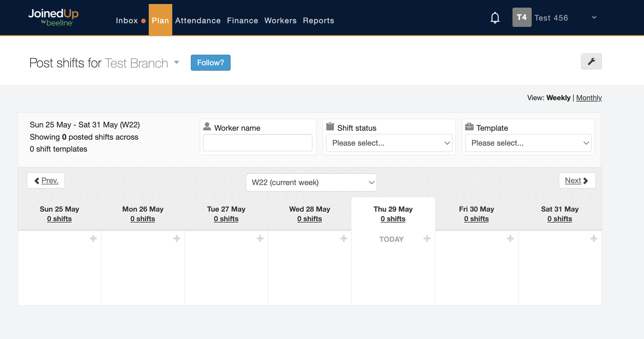Image resolution: width=644 pixels, height=339 pixels.
Task: Add a shift on Fri 30 May
Action: point(510,238)
